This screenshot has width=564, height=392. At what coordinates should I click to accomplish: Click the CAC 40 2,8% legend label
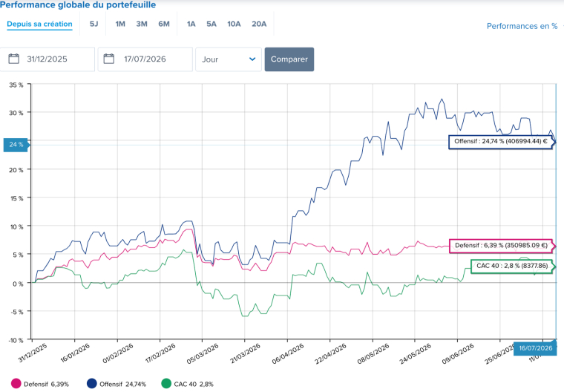(x=194, y=384)
